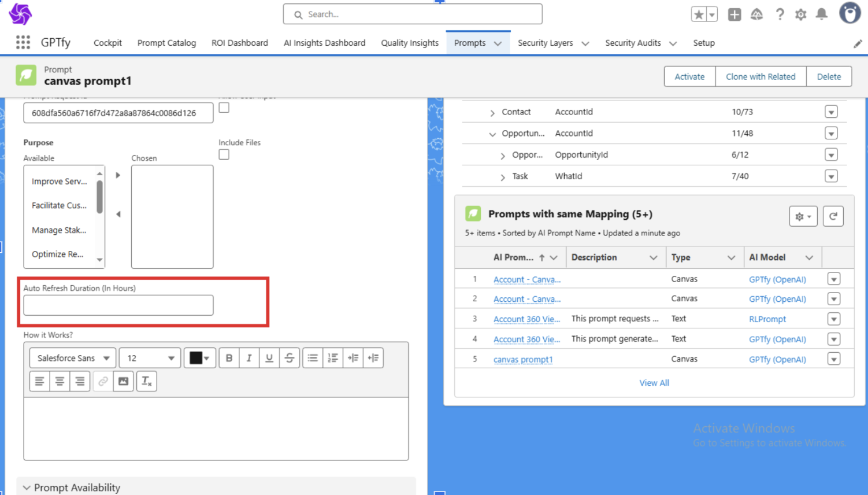Apply Italic formatting in editor
Screen dimensions: 868x495
[x=249, y=358]
